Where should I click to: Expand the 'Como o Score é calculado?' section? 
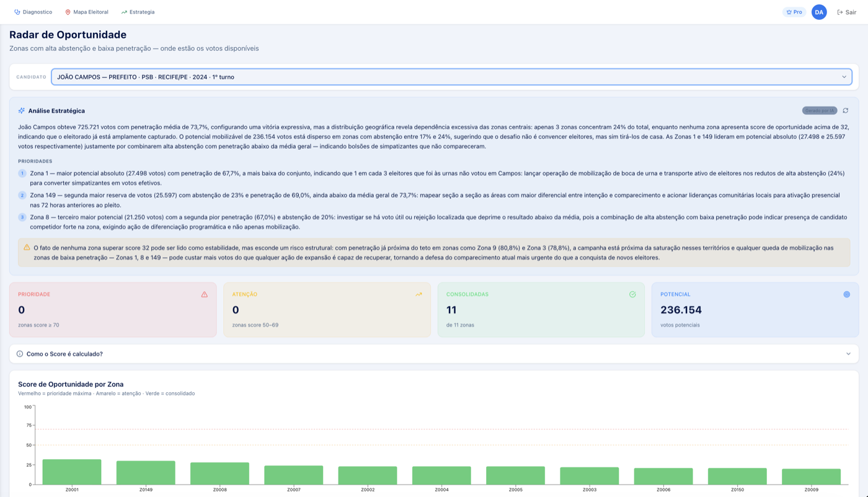pos(64,354)
